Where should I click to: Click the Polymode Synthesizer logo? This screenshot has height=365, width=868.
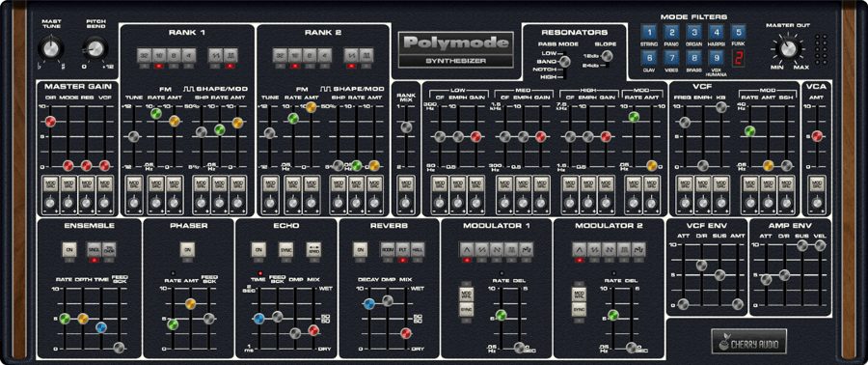455,49
